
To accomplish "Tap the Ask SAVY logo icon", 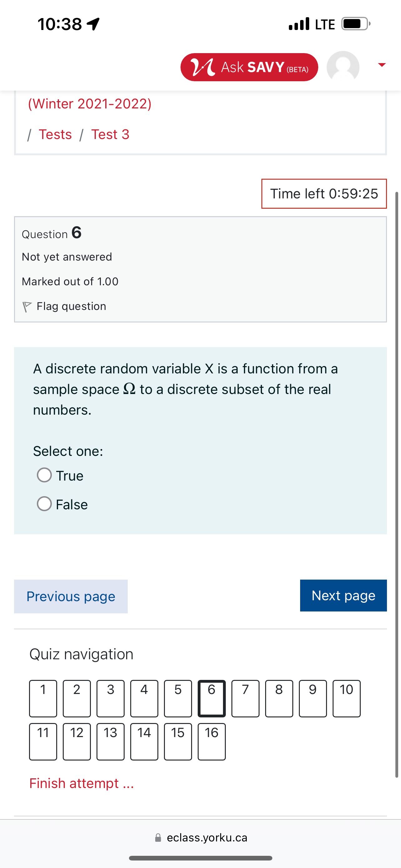I will (202, 67).
